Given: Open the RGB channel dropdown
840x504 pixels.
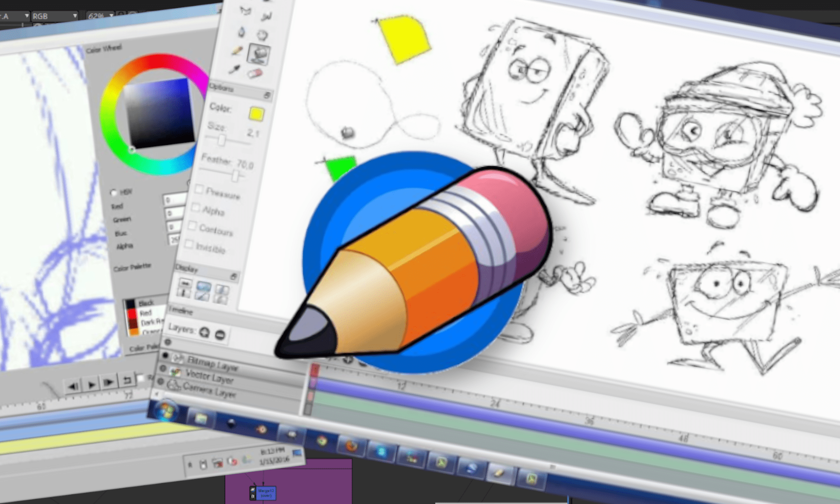Looking at the screenshot, I should point(55,16).
